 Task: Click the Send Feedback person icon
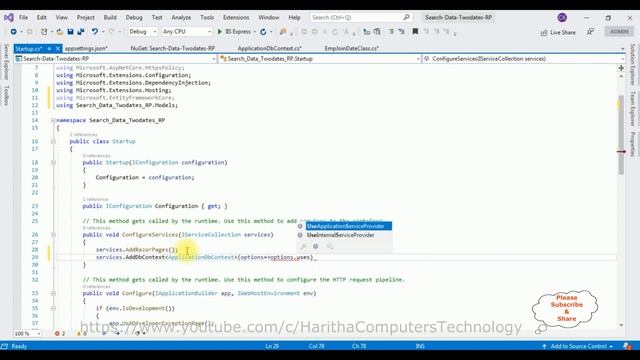590,32
